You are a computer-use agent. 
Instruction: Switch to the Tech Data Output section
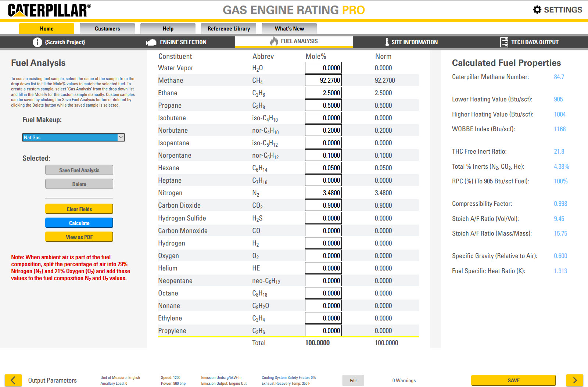coord(529,42)
